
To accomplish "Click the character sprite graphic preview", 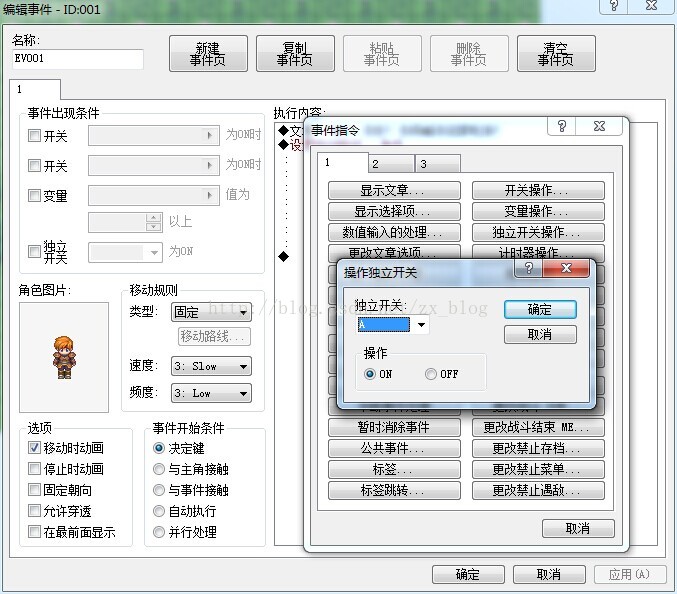I will (x=64, y=357).
